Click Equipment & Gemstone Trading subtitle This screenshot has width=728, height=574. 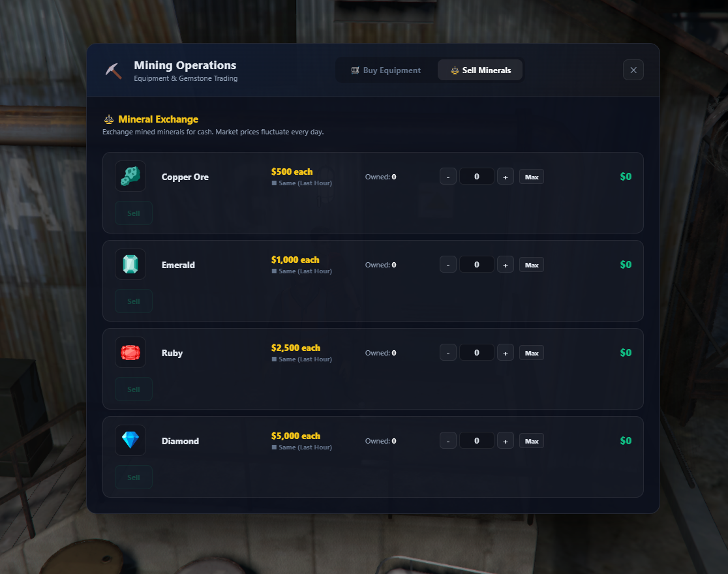pyautogui.click(x=186, y=78)
